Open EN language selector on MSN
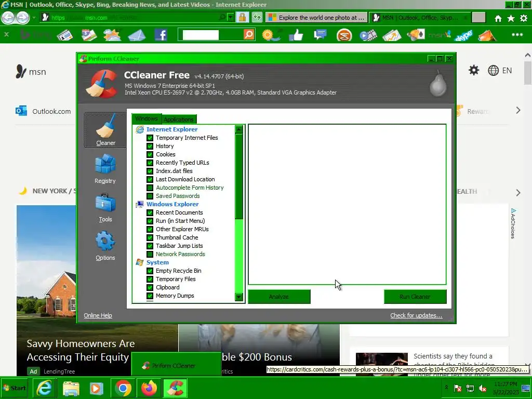 pyautogui.click(x=500, y=70)
